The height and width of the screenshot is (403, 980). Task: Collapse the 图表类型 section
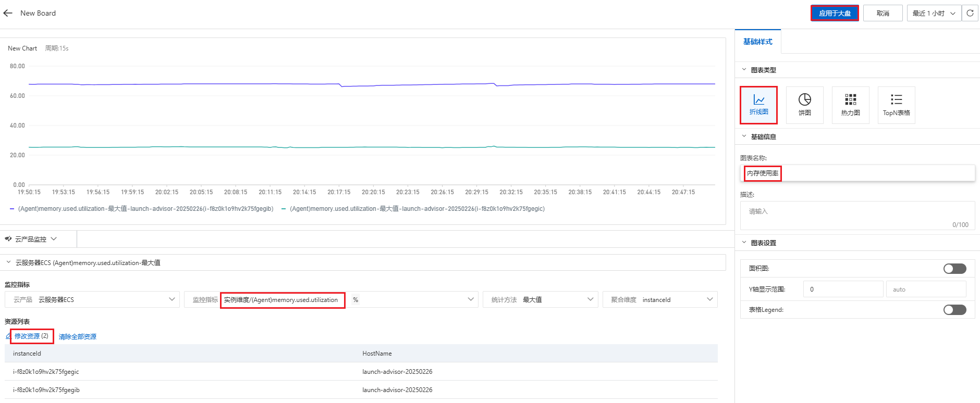coord(744,70)
